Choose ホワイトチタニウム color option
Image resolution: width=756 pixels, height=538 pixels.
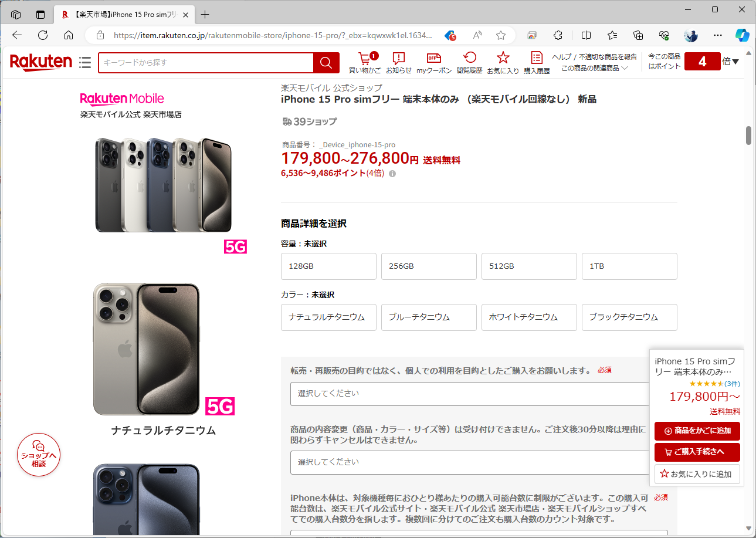529,317
